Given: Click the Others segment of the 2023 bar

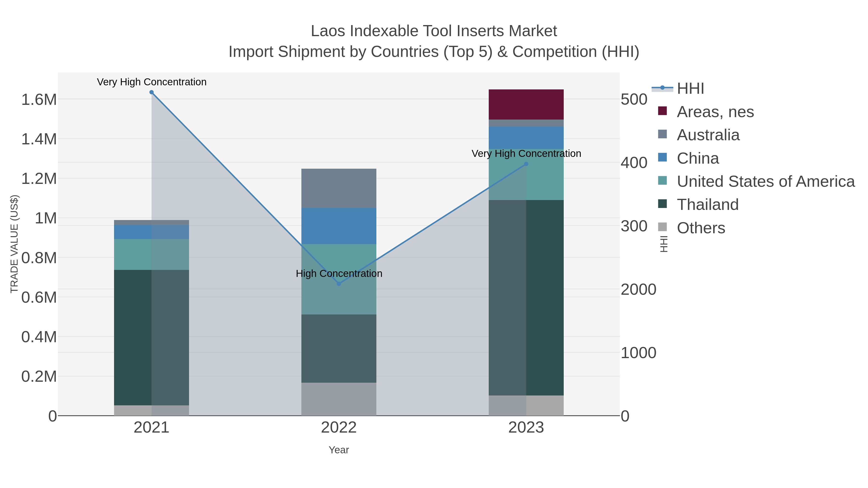Looking at the screenshot, I should [526, 406].
